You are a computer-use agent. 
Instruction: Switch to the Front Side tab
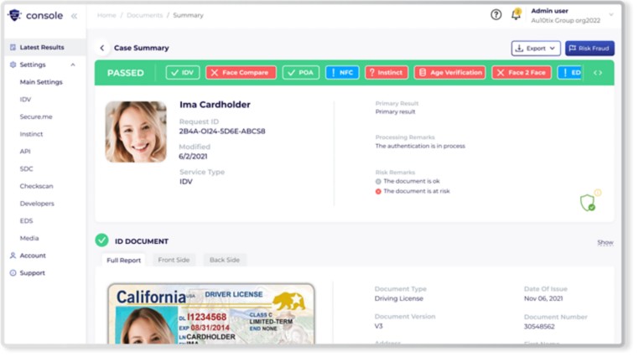point(174,260)
